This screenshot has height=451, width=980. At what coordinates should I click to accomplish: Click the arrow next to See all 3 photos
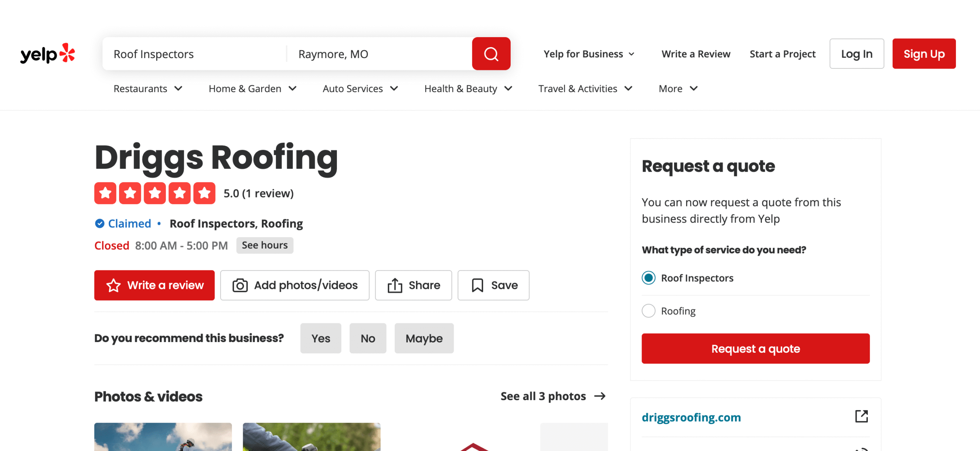click(x=600, y=396)
